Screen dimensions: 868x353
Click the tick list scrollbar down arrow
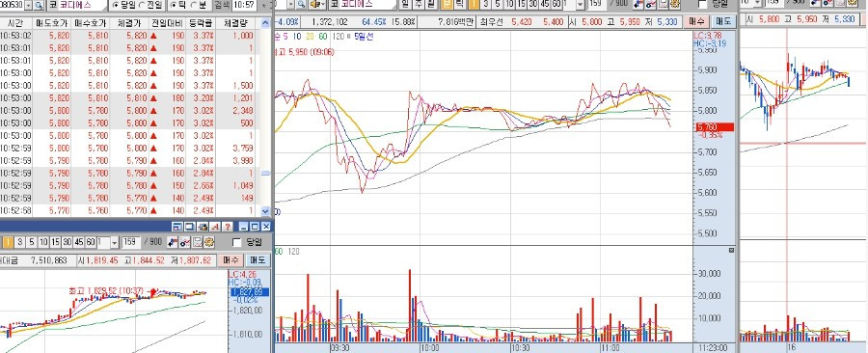tap(264, 211)
